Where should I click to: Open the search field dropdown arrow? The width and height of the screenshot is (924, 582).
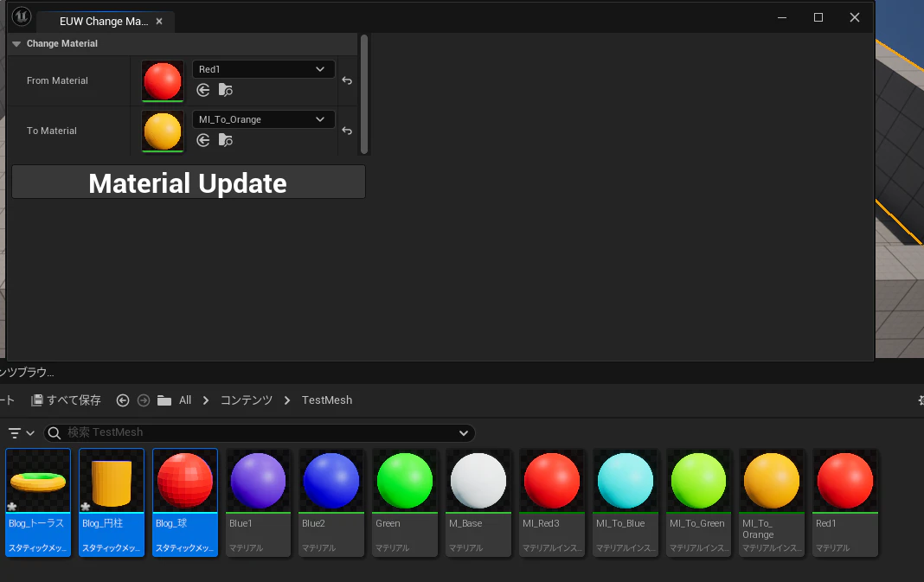[464, 433]
